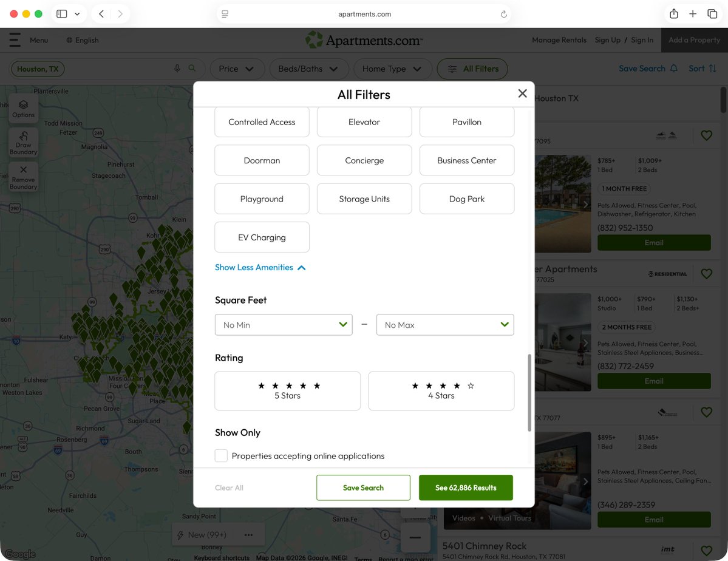Click the apartments.com address bar
Screen dimensions: 728x561
click(364, 14)
